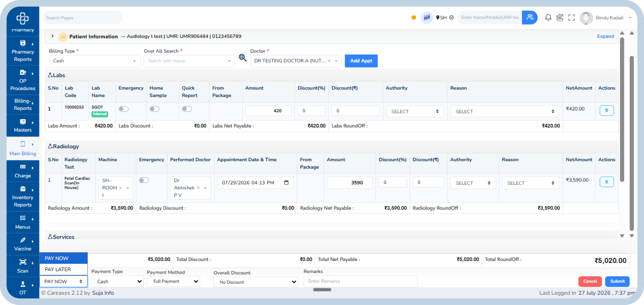Click the Menus sidebar icon

point(23,218)
